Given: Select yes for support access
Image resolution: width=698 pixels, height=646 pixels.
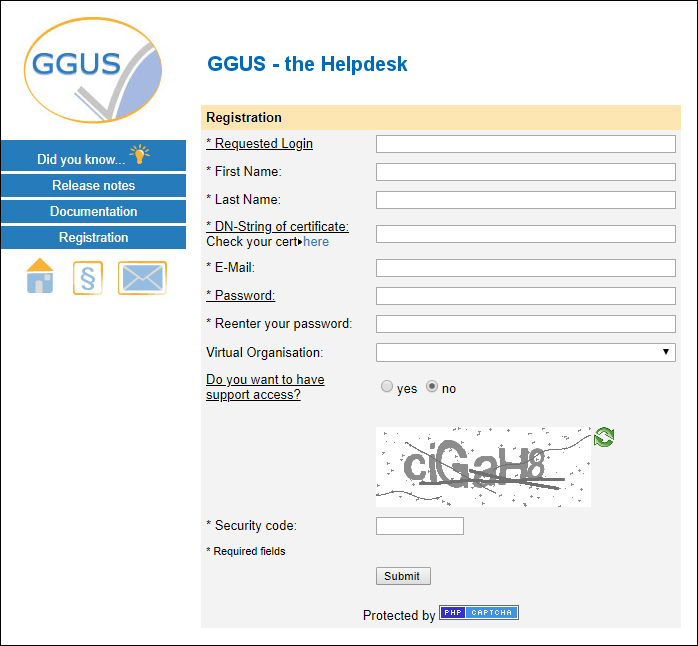Looking at the screenshot, I should (387, 386).
